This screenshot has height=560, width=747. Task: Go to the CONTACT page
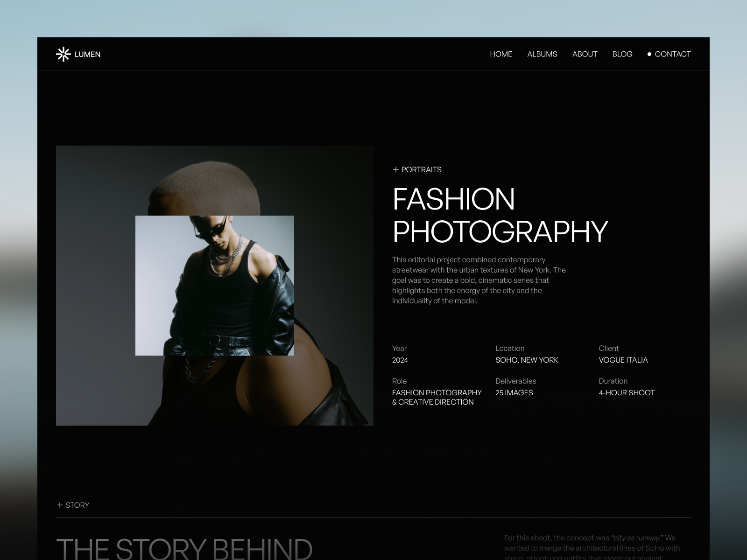tap(673, 54)
